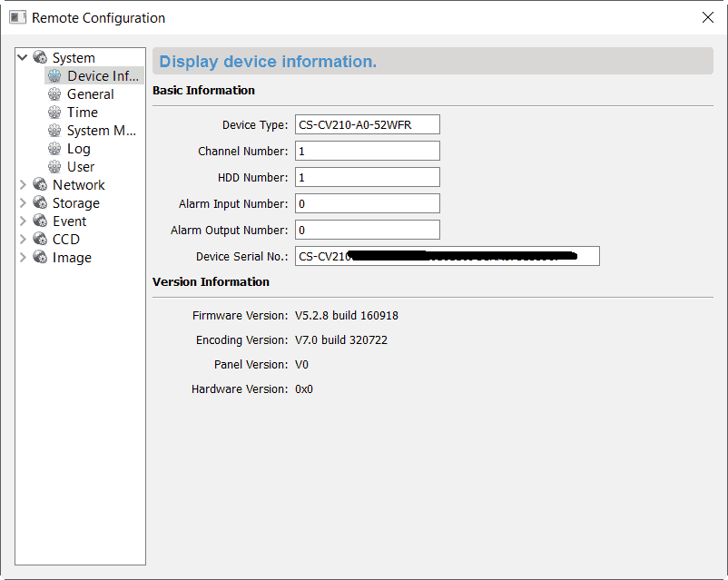Click the CCD category icon
Screen dimensions: 728x580
click(40, 240)
